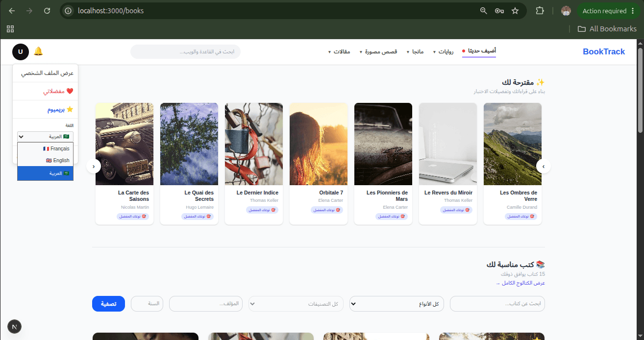Open the Chrome profile avatar
This screenshot has width=644, height=340.
566,11
